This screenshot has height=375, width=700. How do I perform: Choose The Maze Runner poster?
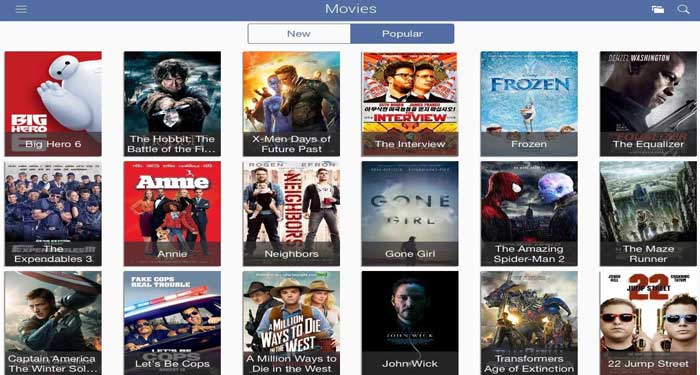[648, 213]
